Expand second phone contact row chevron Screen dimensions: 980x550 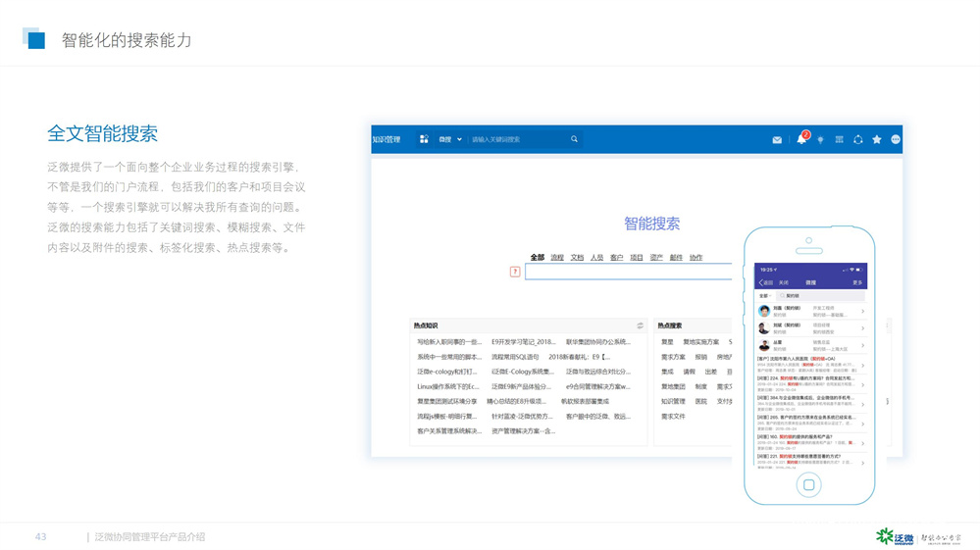(x=862, y=328)
